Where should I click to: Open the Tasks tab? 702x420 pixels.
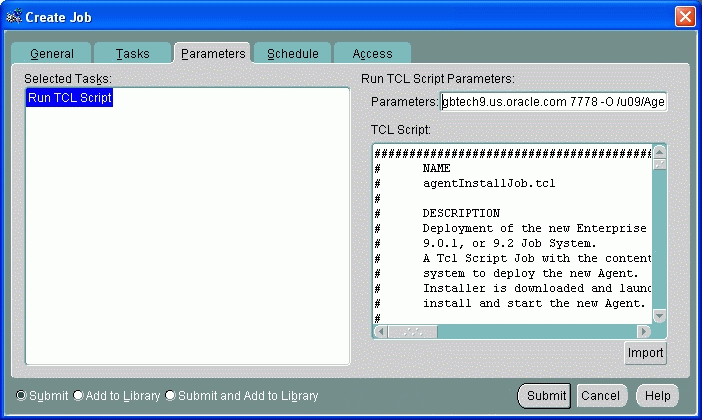tap(133, 53)
